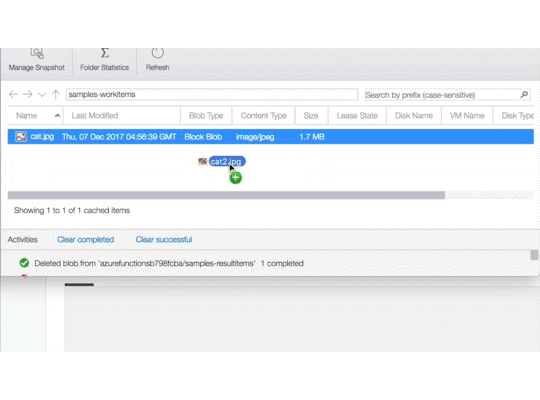Open the Manage Snapshot tool
The image size is (540, 400).
click(x=37, y=60)
